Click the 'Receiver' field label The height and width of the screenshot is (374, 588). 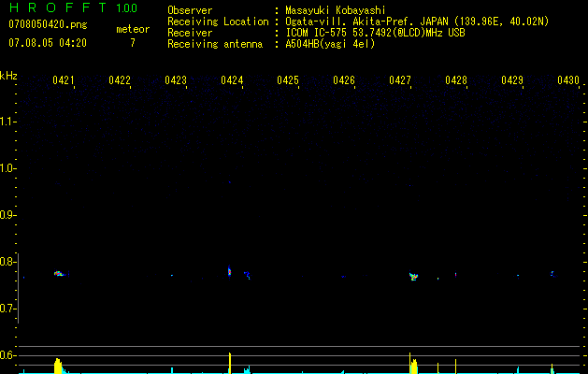coord(190,33)
